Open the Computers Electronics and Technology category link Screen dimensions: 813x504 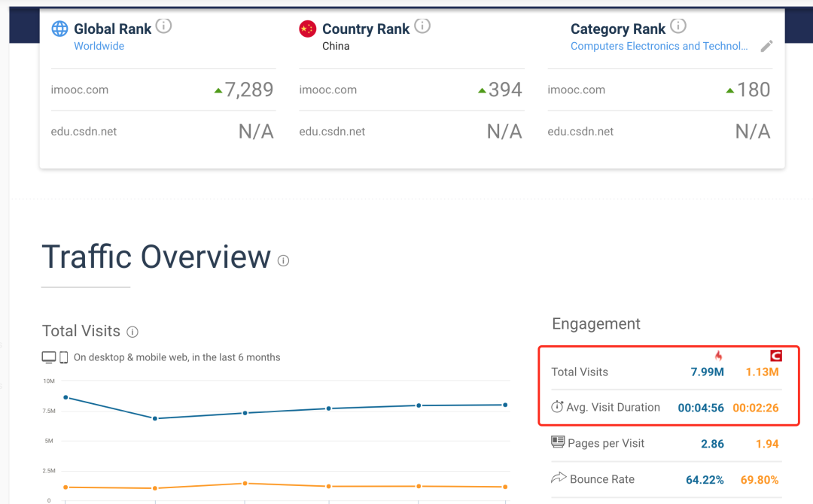pos(659,46)
